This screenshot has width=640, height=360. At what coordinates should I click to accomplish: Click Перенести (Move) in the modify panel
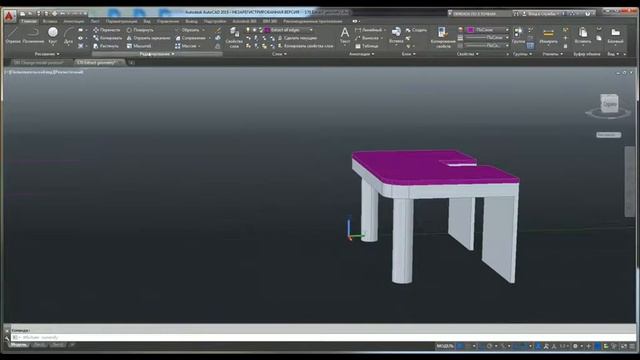tap(107, 30)
